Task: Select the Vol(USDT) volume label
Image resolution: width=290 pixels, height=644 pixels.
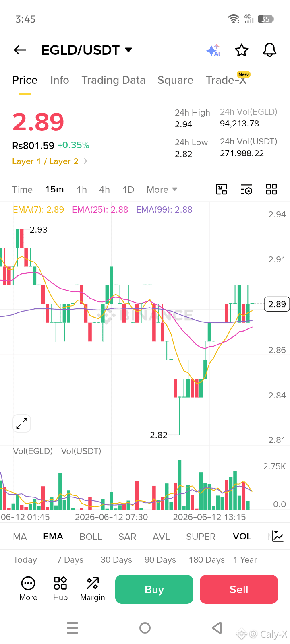Action: coord(81,451)
